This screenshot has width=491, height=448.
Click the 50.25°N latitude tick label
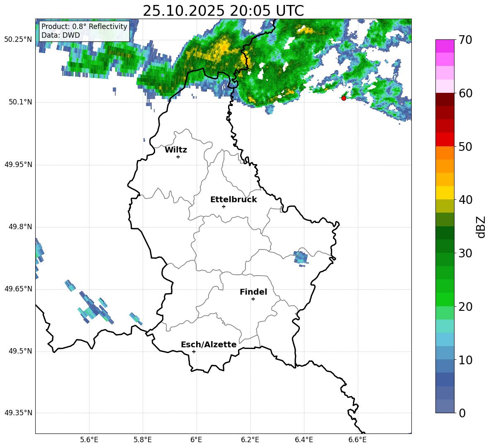pos(18,40)
